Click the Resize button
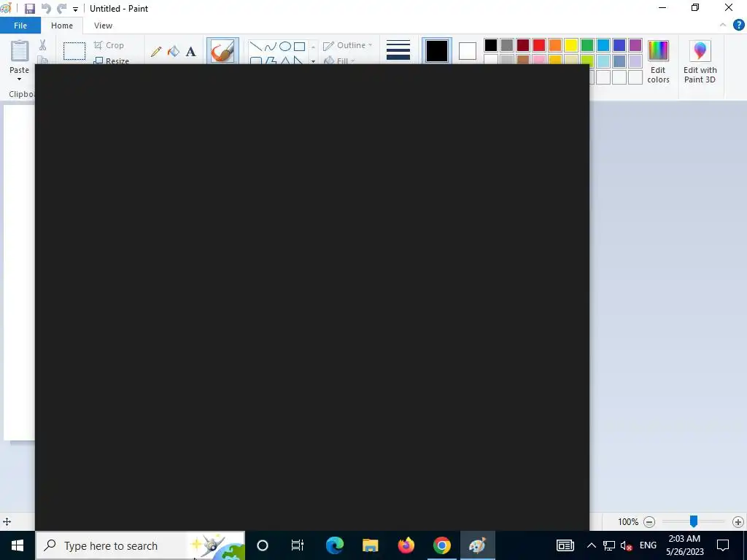 pyautogui.click(x=111, y=61)
